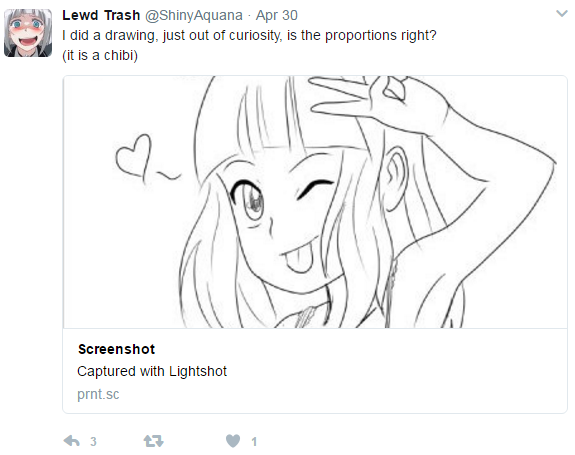
Task: Click the Captured with Lightshot description
Action: (x=152, y=371)
